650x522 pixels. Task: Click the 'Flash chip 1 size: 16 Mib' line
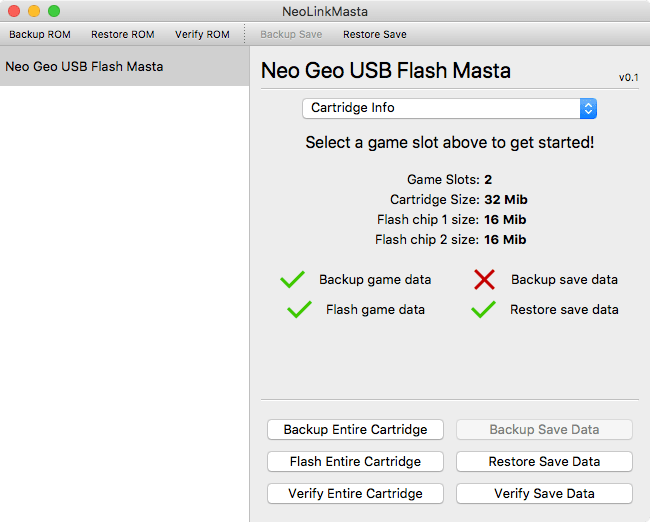451,219
